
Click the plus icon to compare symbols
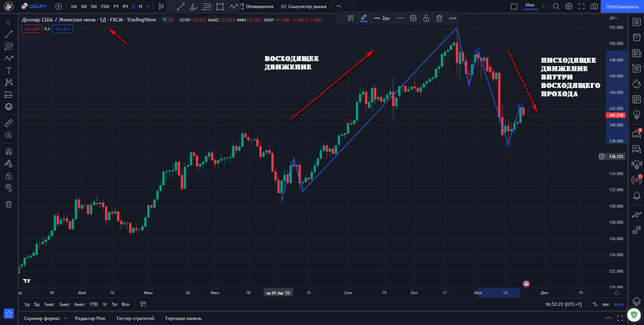(x=58, y=6)
